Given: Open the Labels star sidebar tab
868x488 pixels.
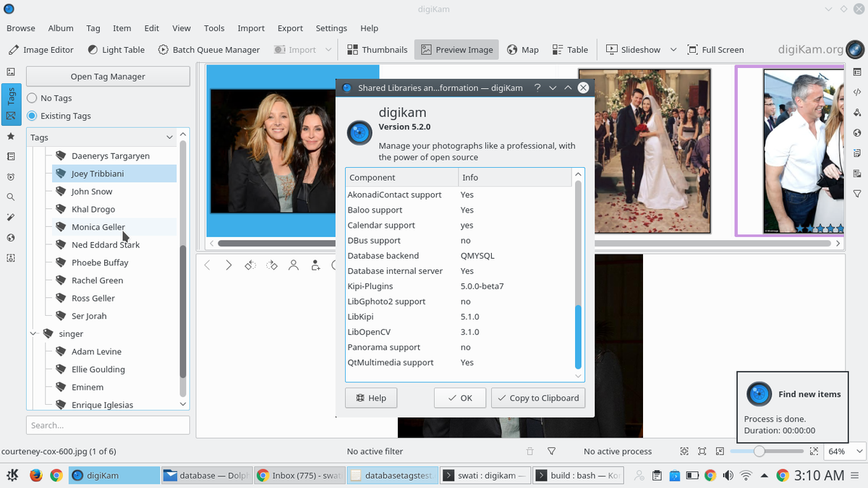Looking at the screenshot, I should (11, 136).
